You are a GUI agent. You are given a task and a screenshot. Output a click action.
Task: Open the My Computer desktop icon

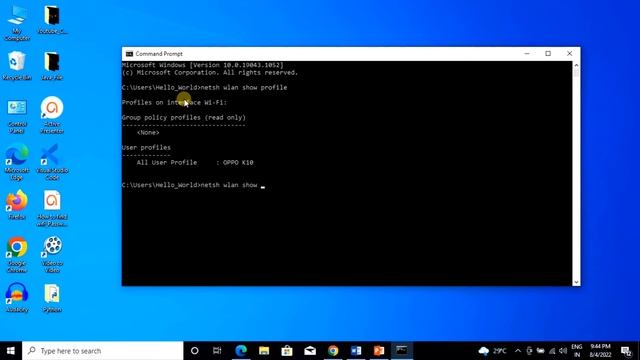coord(17,23)
